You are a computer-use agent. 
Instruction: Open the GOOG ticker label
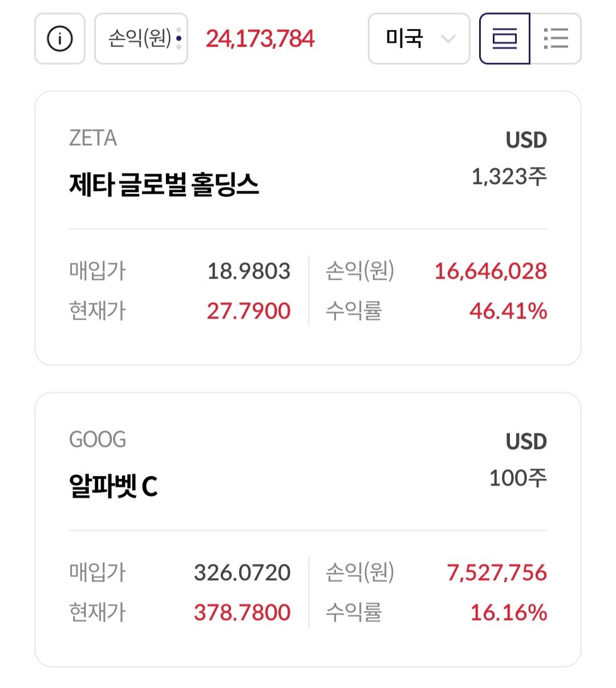coord(98,439)
